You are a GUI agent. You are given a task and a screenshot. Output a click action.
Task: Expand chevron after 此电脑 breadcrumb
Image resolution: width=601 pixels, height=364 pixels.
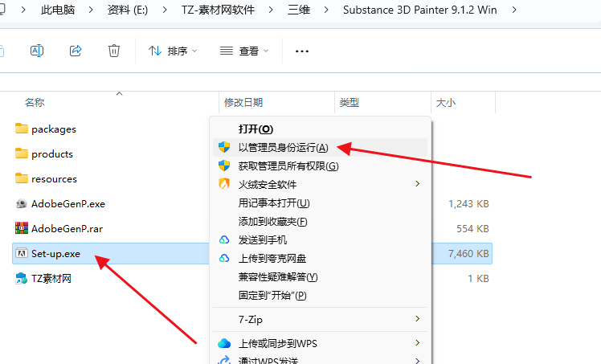91,10
